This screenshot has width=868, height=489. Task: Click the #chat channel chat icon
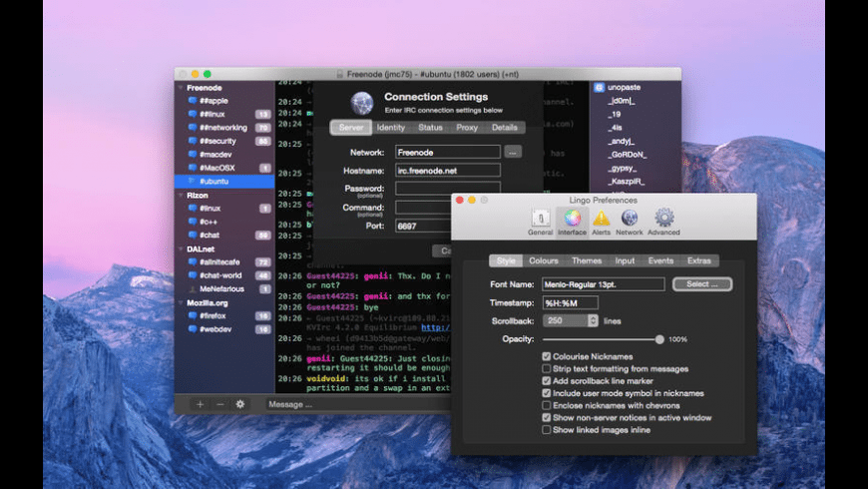193,235
